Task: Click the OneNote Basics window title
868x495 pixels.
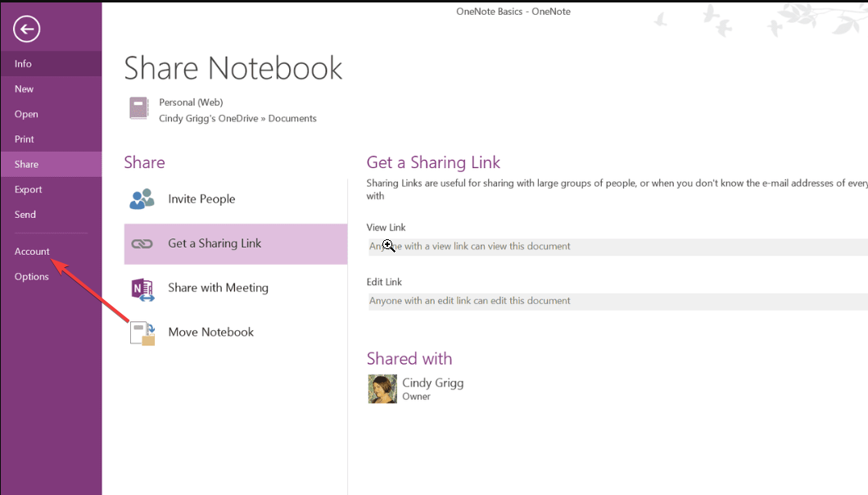Action: tap(513, 11)
